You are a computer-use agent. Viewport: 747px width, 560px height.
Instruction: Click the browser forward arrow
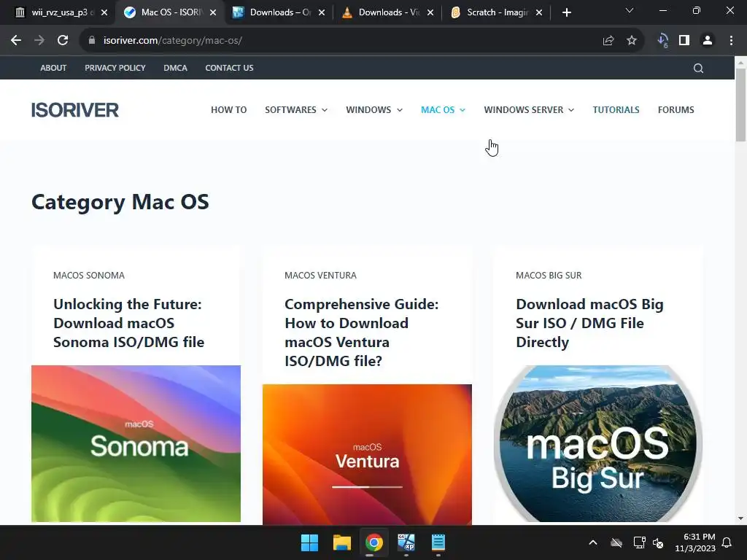39,41
